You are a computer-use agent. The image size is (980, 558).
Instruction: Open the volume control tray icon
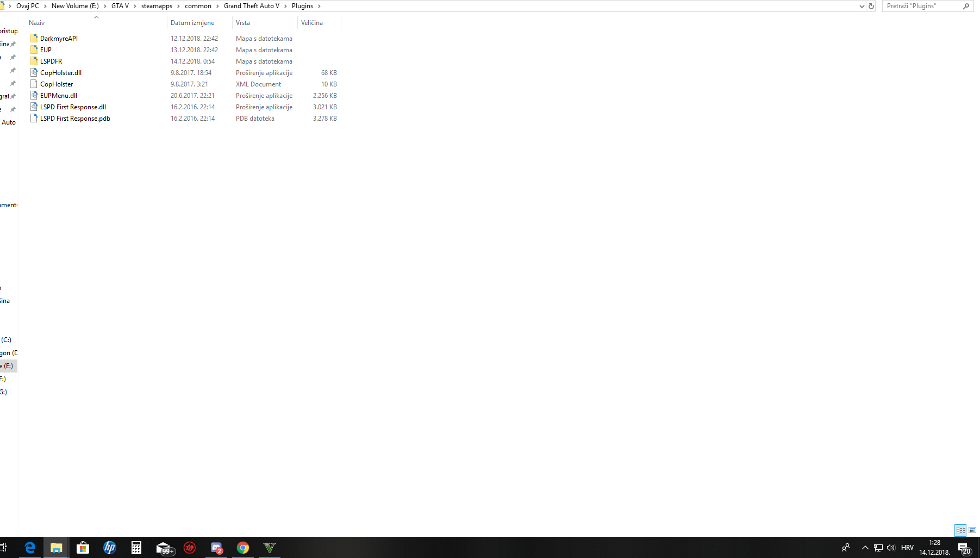point(890,548)
